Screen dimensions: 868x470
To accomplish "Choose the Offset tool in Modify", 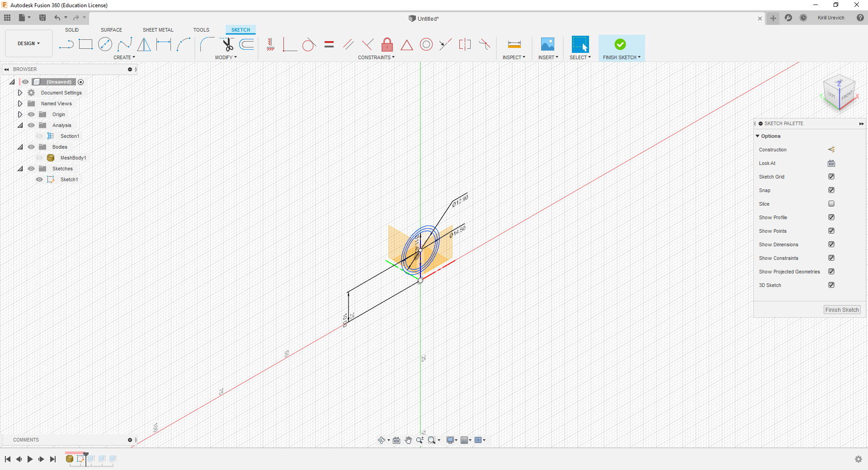I will pos(247,44).
